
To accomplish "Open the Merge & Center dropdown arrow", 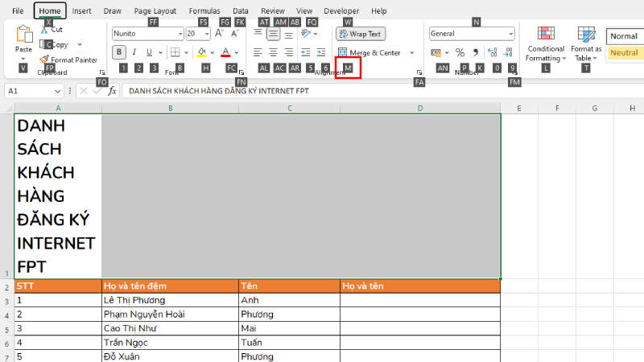I will pyautogui.click(x=411, y=53).
